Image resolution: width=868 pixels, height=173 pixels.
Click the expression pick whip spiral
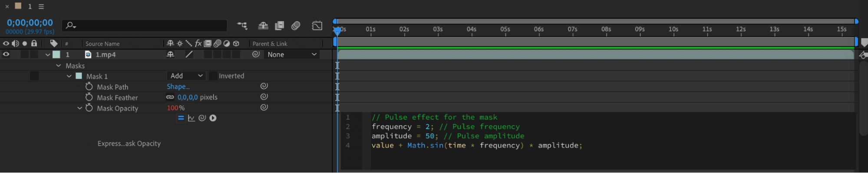click(202, 118)
